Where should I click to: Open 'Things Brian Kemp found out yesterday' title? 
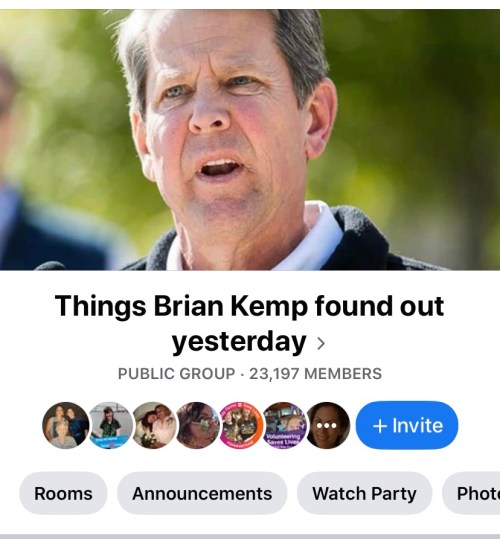249,323
